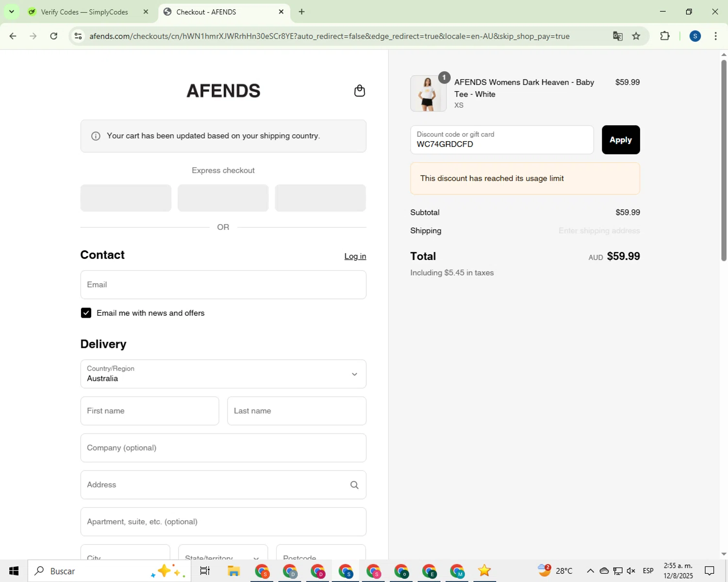Toggle Email me with news and offers
The image size is (728, 582).
[x=86, y=313]
